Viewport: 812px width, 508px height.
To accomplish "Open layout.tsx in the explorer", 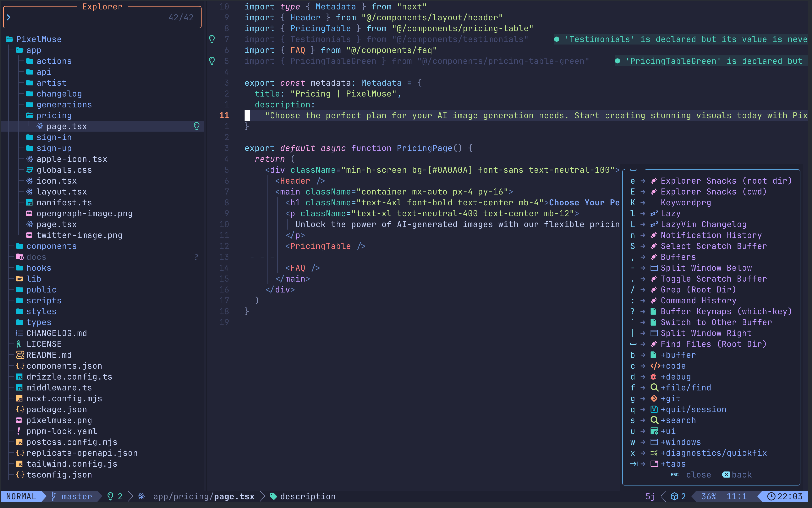I will click(x=62, y=192).
